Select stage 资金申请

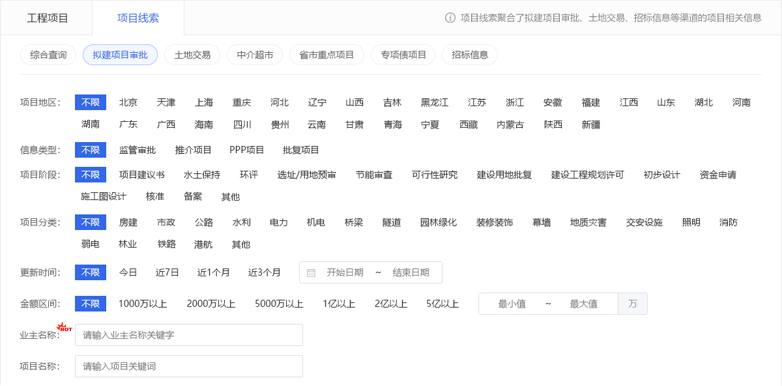click(x=718, y=175)
